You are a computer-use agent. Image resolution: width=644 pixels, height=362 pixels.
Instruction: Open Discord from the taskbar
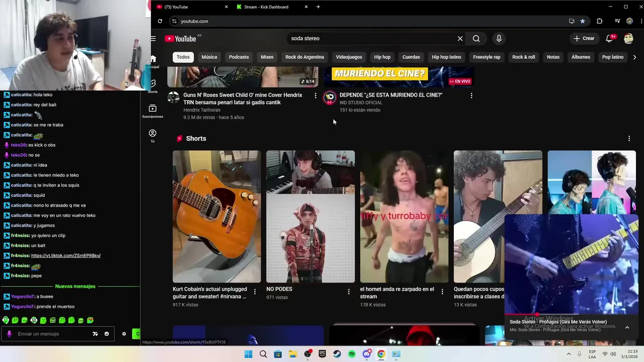[x=367, y=354]
